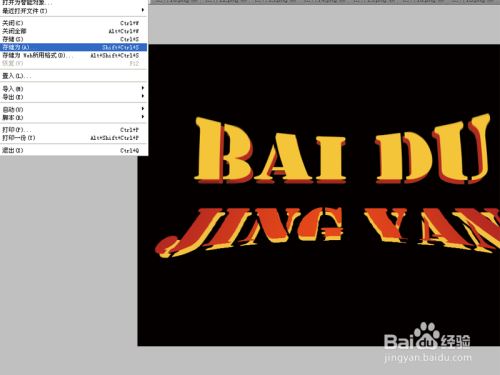500x375 pixels.
Task: Choose 关闭全部 (Close All) menu entry
Action: coord(74,31)
